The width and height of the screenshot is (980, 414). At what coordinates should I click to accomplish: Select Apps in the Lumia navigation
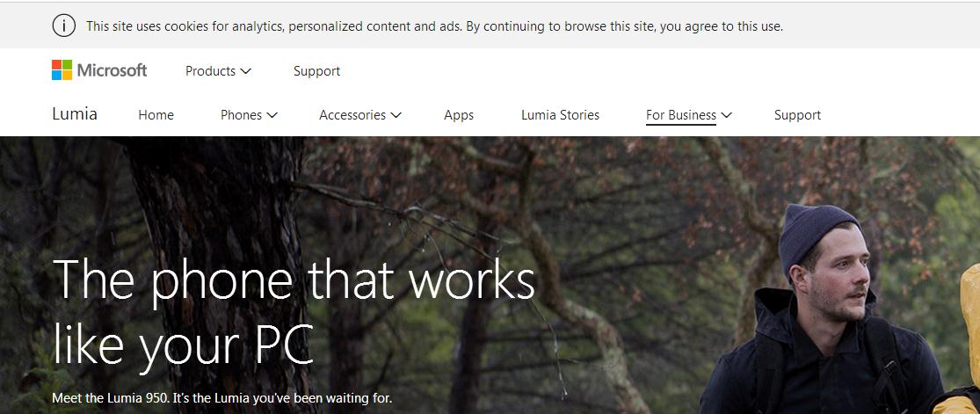459,116
